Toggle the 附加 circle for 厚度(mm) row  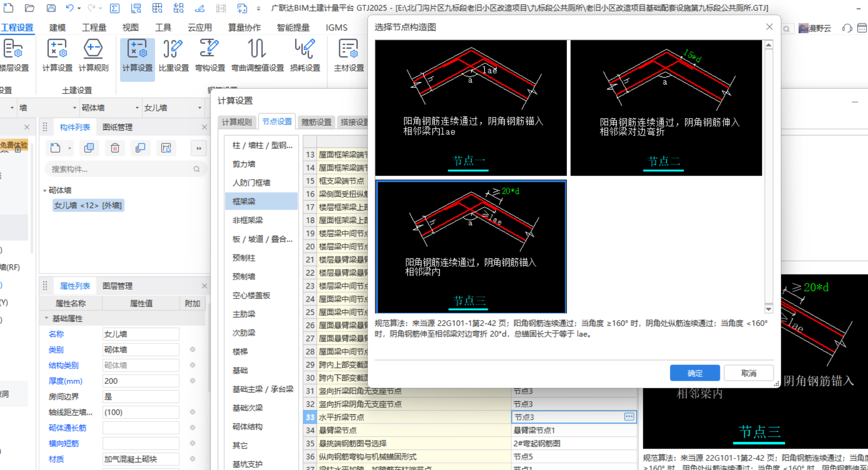pos(193,380)
